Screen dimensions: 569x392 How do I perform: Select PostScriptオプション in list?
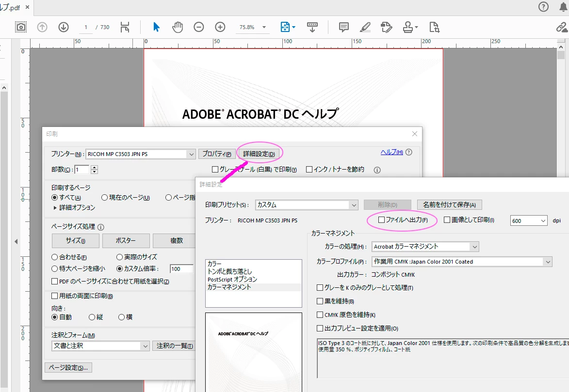(x=232, y=279)
